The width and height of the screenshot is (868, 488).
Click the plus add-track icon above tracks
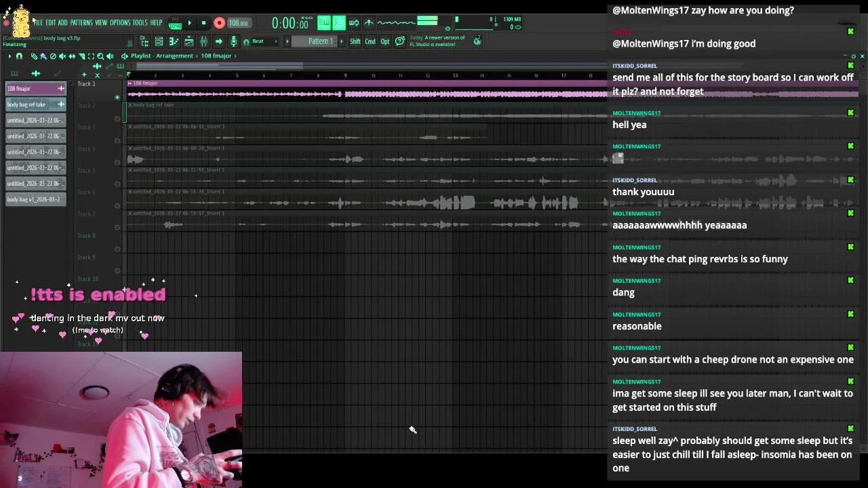[84, 75]
